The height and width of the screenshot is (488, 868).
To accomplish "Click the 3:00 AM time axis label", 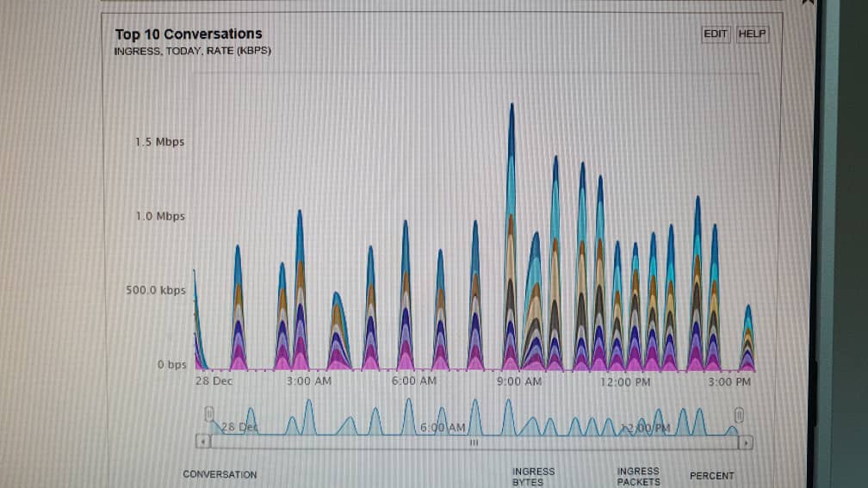I will coord(309,381).
